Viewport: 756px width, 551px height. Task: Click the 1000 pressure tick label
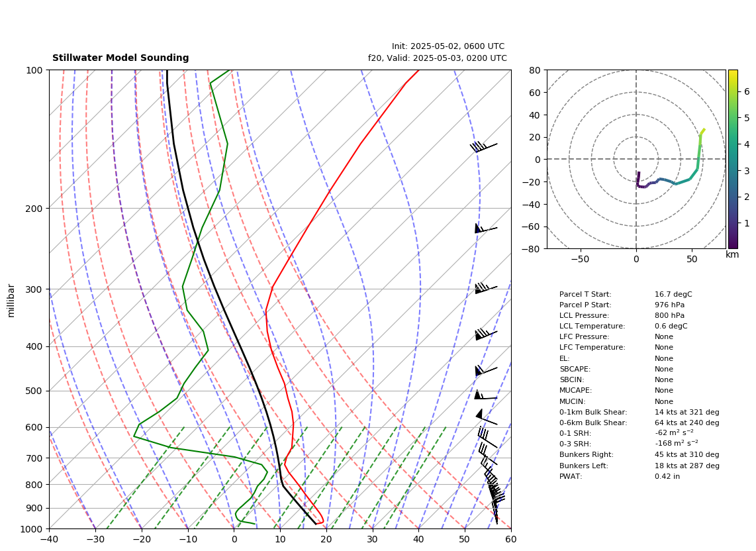pyautogui.click(x=31, y=529)
